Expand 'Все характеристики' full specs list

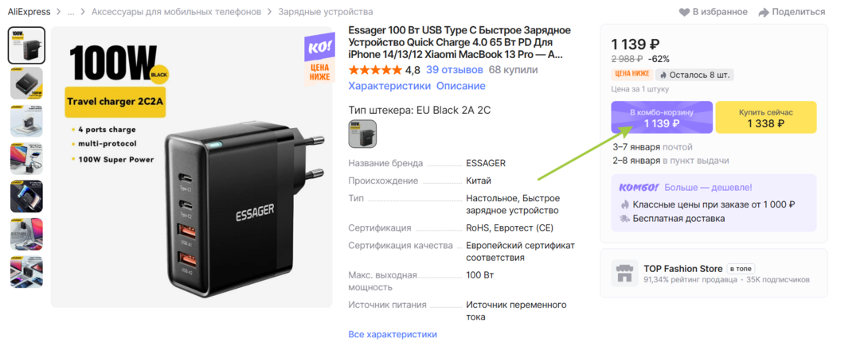(393, 335)
